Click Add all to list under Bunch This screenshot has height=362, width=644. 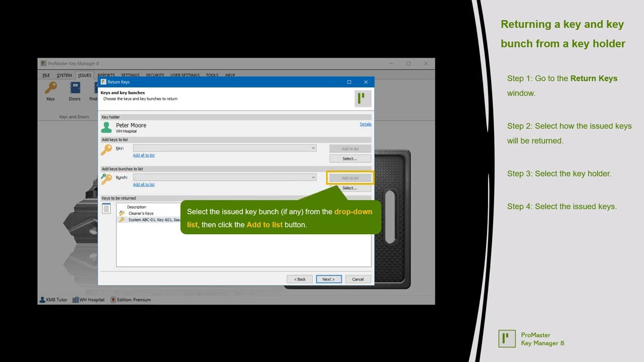(144, 185)
